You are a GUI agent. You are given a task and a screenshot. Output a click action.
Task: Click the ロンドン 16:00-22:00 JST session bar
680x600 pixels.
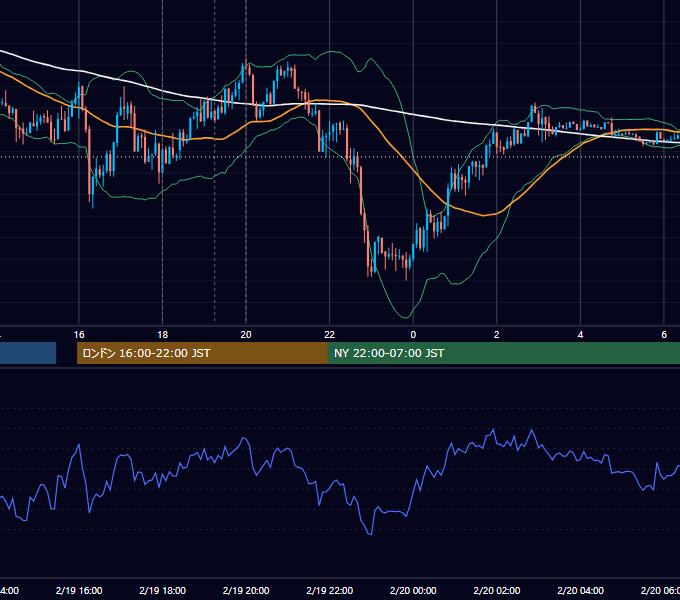click(202, 353)
